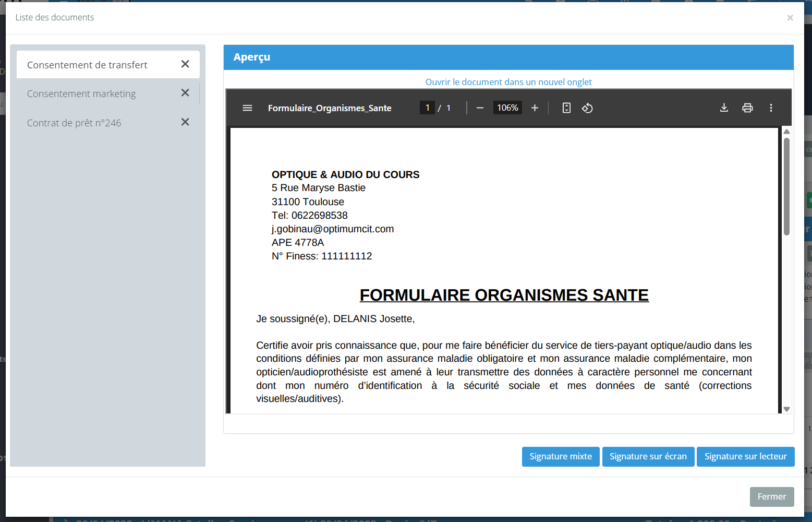The height and width of the screenshot is (522, 812).
Task: Click the 106% zoom level field
Action: point(507,108)
